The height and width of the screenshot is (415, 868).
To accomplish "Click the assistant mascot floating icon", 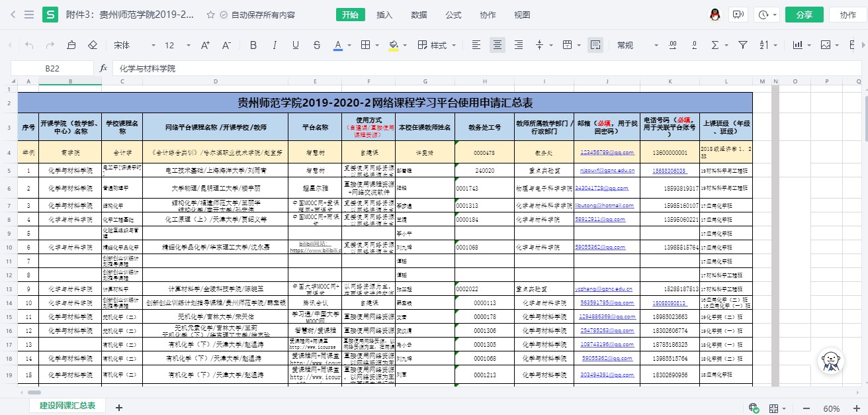I will point(830,361).
